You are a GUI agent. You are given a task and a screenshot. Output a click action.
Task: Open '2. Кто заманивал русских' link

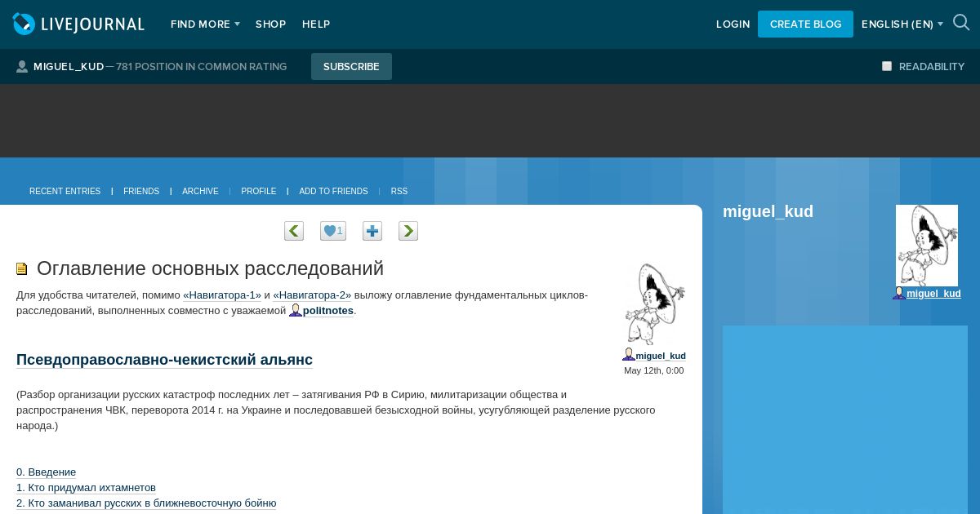click(x=146, y=503)
